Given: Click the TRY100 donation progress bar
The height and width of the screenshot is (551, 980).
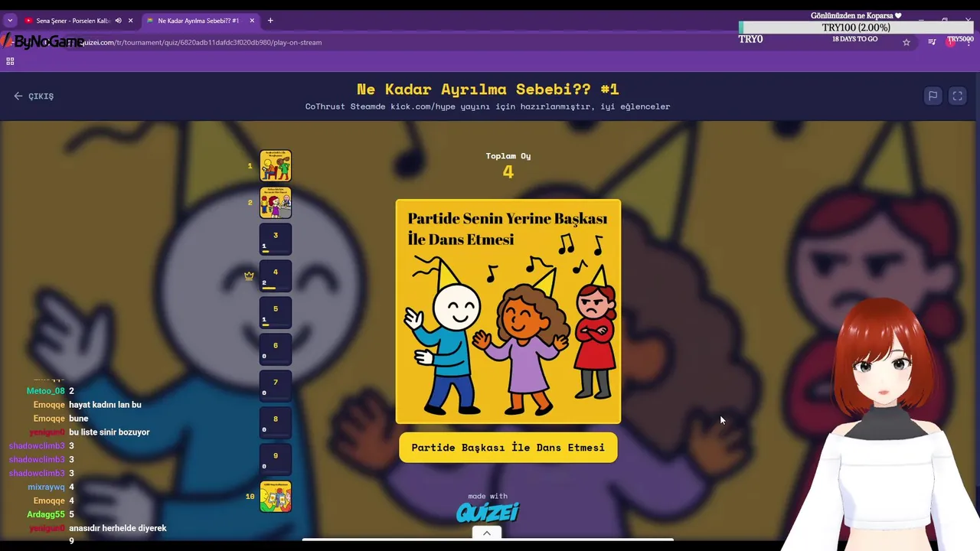Looking at the screenshot, I should pos(856,28).
